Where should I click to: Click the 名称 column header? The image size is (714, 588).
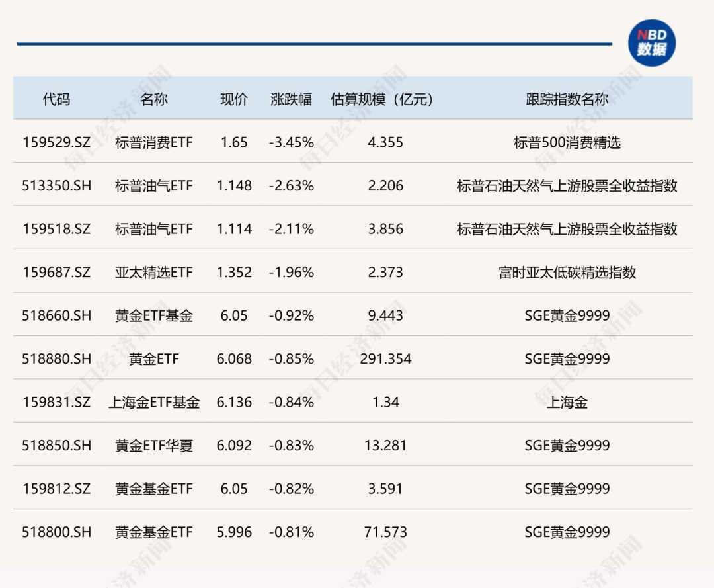tap(154, 99)
